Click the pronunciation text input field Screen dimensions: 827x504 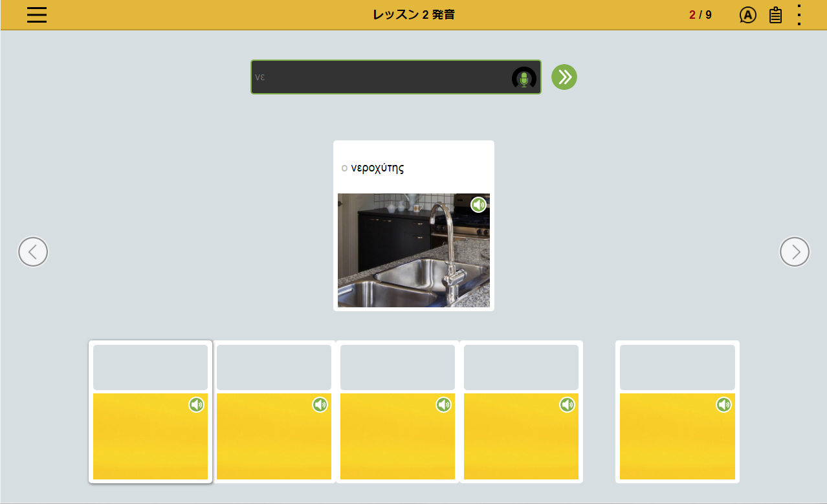point(379,78)
